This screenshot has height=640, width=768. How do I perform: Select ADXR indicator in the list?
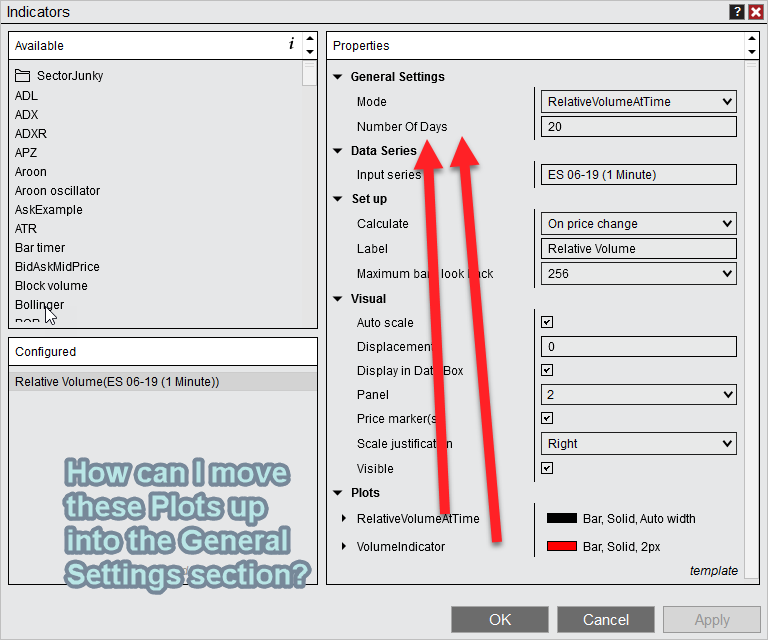[x=31, y=134]
